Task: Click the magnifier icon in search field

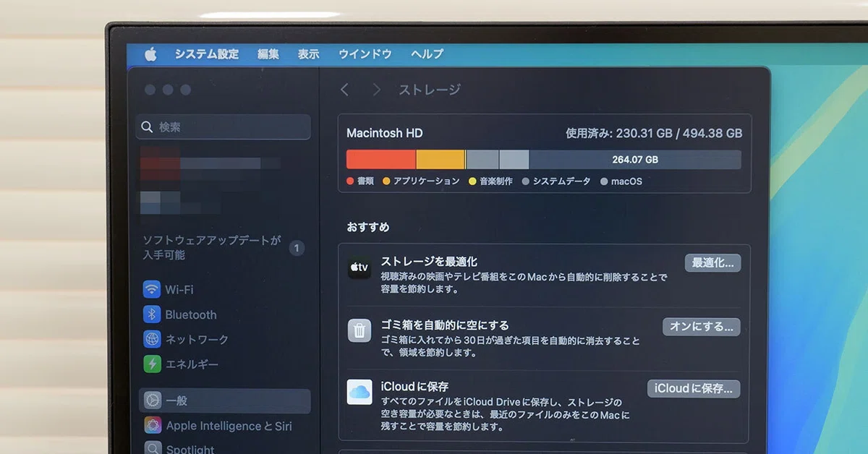Action: [147, 127]
